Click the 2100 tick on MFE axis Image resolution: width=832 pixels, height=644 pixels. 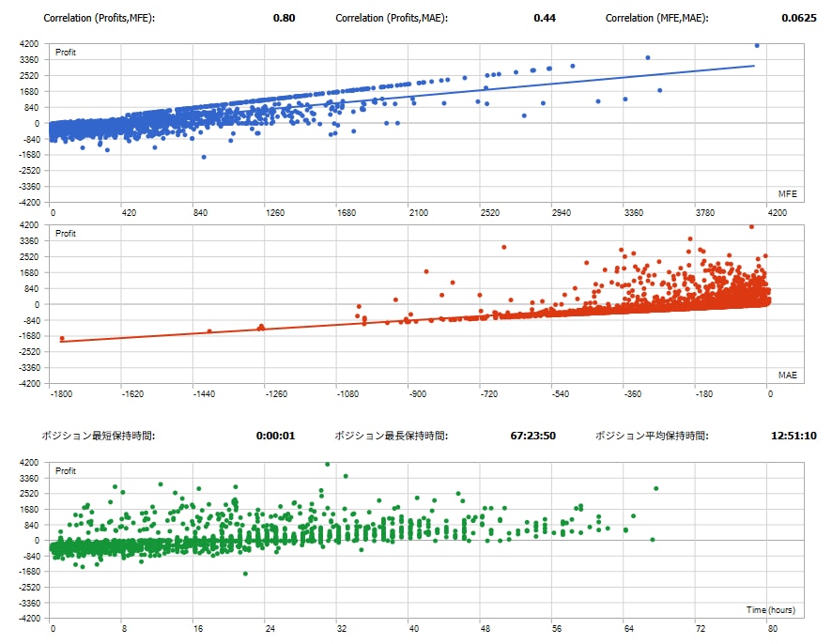418,213
